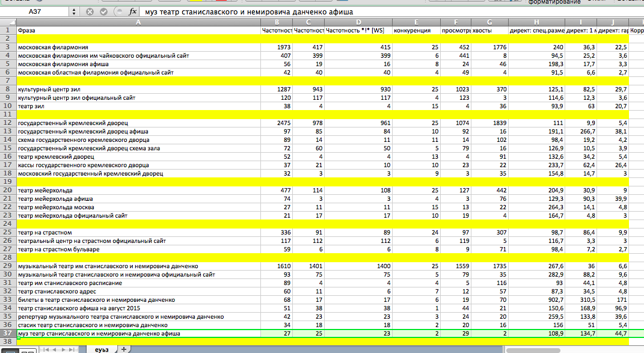Screen dimensions: 644x353
Task: Select column B header
Action: tap(277, 22)
